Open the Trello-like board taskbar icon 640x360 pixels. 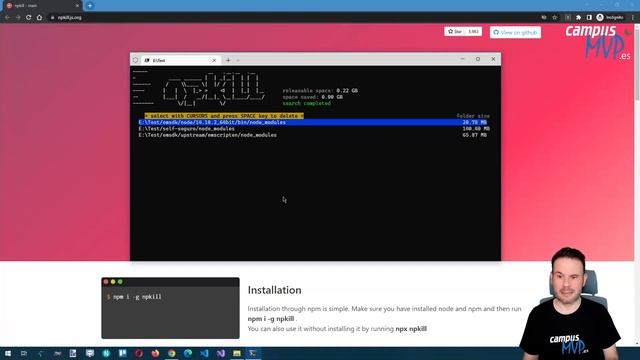coord(122,353)
